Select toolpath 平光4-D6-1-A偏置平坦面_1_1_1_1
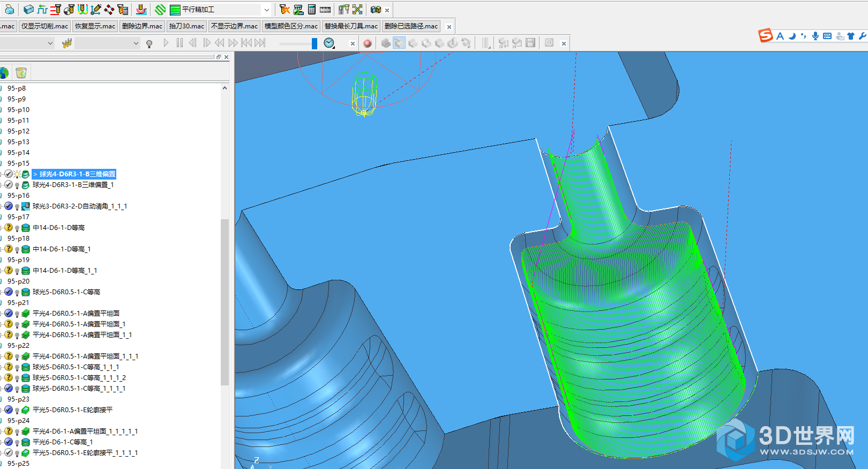 (x=85, y=431)
